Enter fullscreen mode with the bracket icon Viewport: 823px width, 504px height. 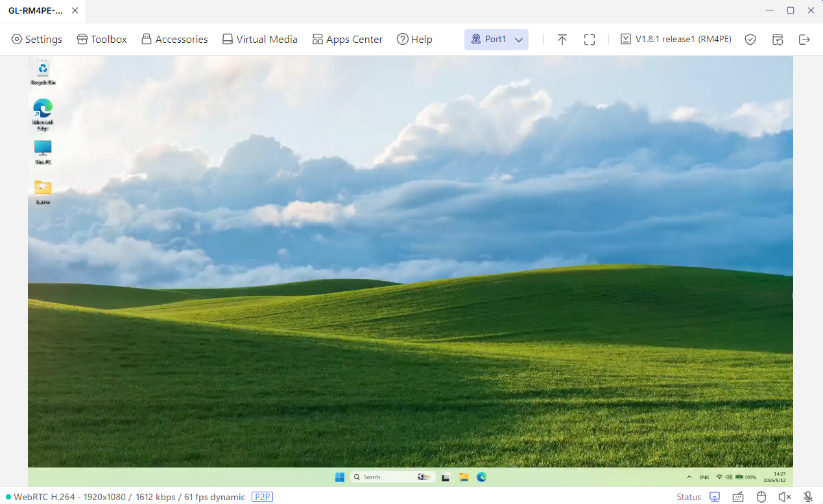click(x=590, y=40)
